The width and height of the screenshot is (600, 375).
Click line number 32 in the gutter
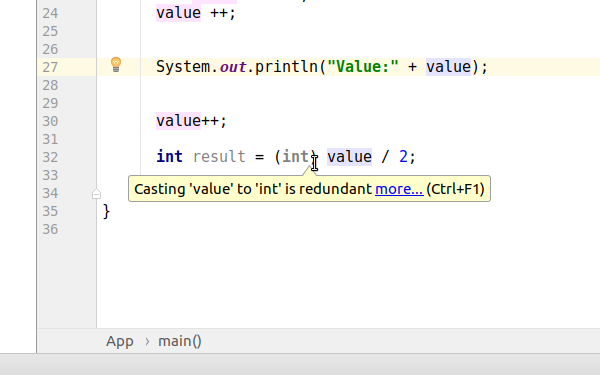[x=51, y=157]
